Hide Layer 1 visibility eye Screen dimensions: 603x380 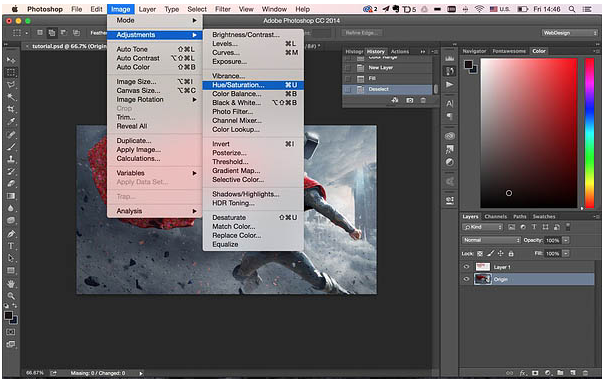pos(466,267)
